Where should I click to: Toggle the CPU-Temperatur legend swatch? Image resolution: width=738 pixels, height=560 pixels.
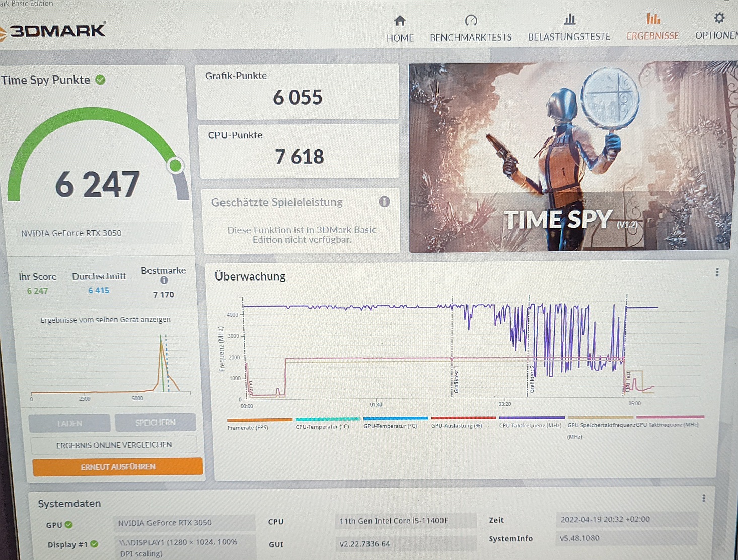pos(328,419)
